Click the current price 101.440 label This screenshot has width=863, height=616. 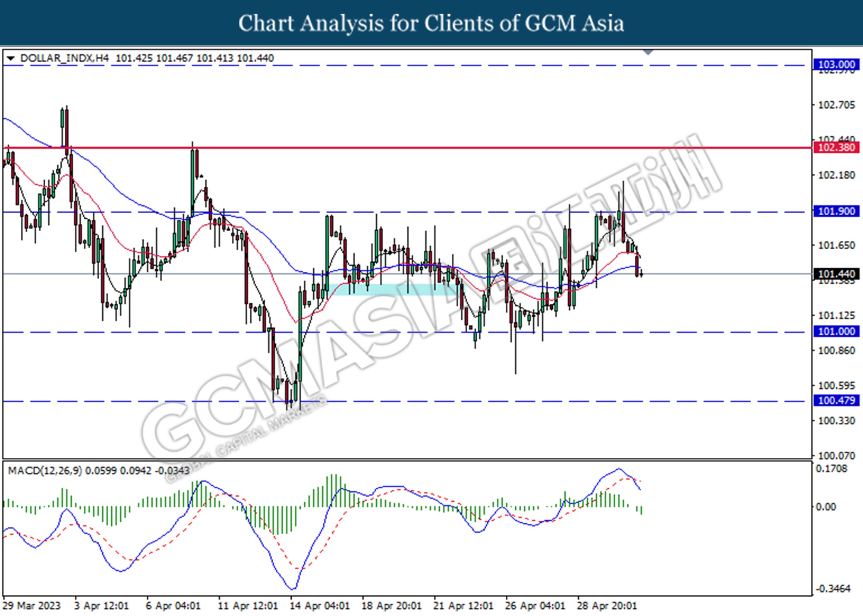(836, 274)
